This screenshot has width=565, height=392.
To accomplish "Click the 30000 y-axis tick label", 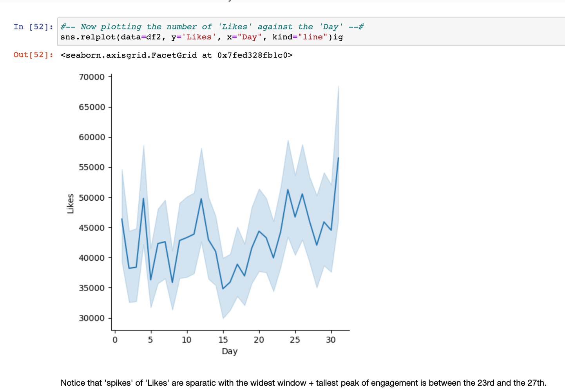I will point(92,318).
